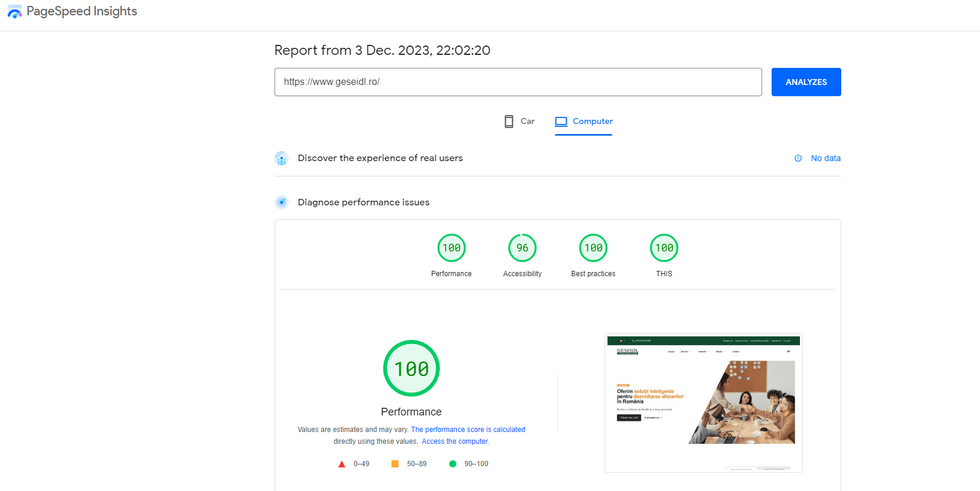Open the website screenshot thumbnail
This screenshot has height=491, width=980.
(x=703, y=402)
